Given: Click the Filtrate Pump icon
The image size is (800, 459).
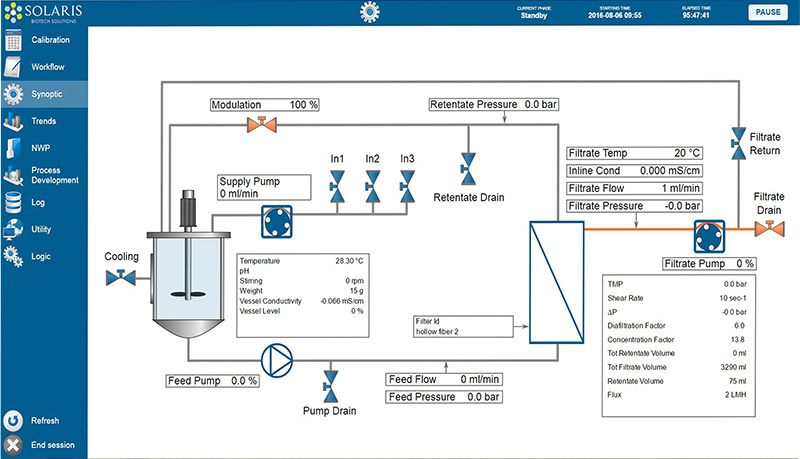Looking at the screenshot, I should pos(709,237).
